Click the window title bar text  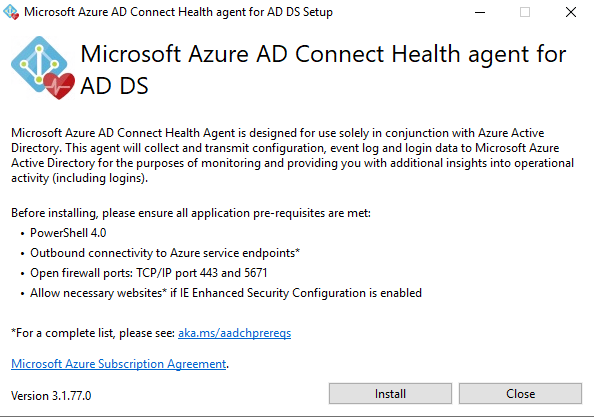[x=178, y=12]
